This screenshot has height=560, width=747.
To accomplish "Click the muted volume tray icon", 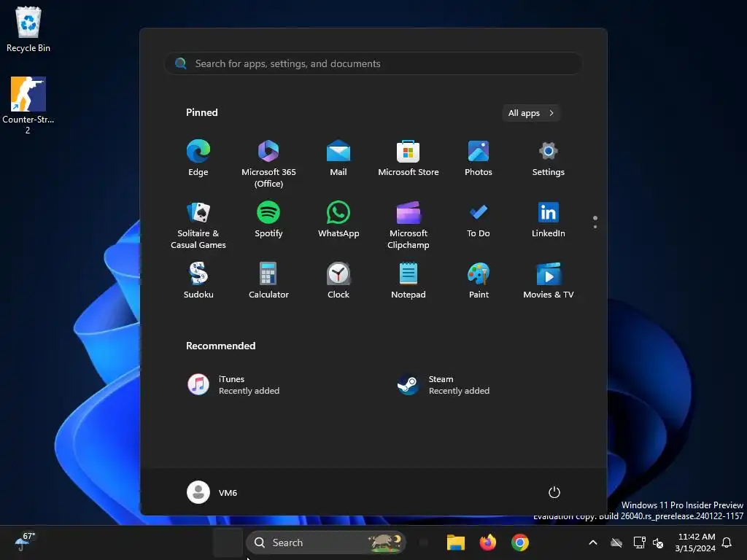I will coord(658,542).
